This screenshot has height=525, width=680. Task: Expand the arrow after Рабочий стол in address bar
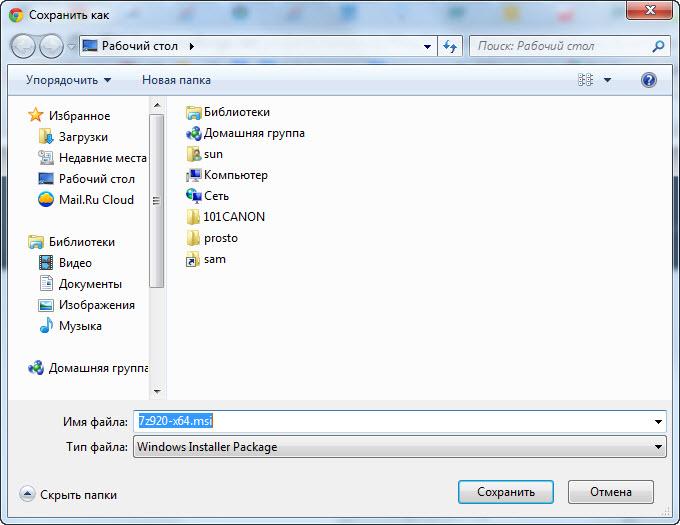pos(192,46)
